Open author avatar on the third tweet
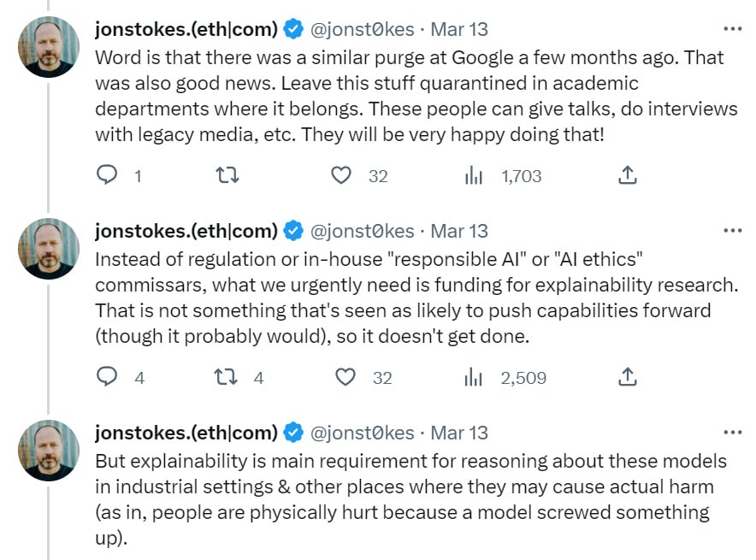Image resolution: width=756 pixels, height=560 pixels. tap(49, 451)
